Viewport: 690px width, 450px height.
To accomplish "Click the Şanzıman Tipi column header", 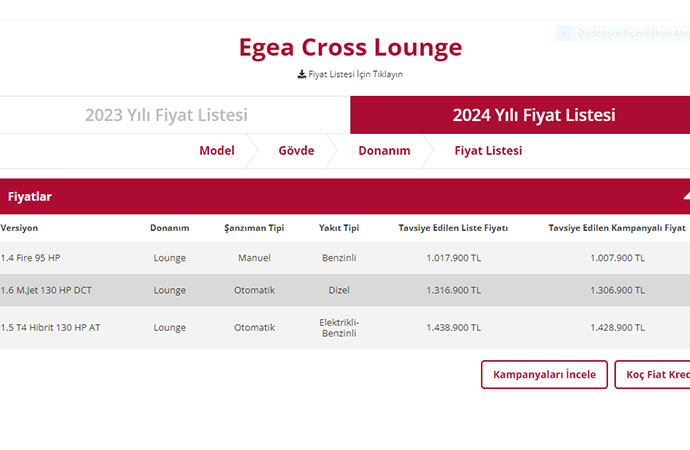I will coord(254,228).
